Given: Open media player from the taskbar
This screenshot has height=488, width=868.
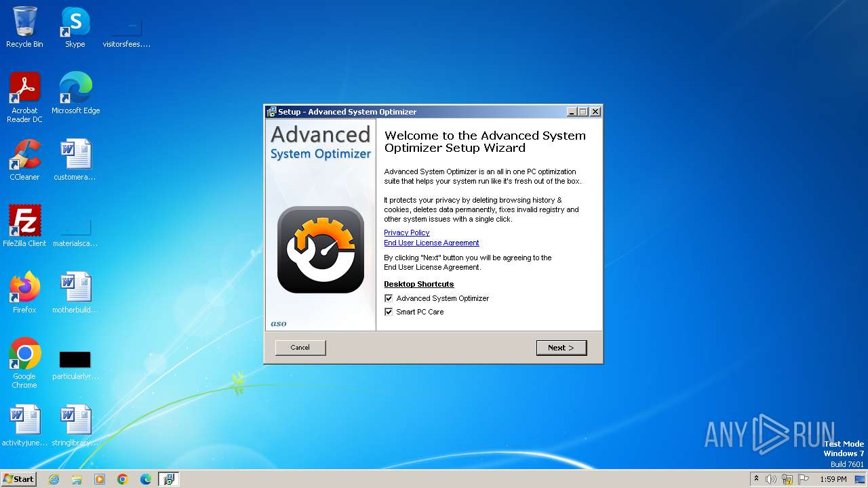Looking at the screenshot, I should (100, 479).
